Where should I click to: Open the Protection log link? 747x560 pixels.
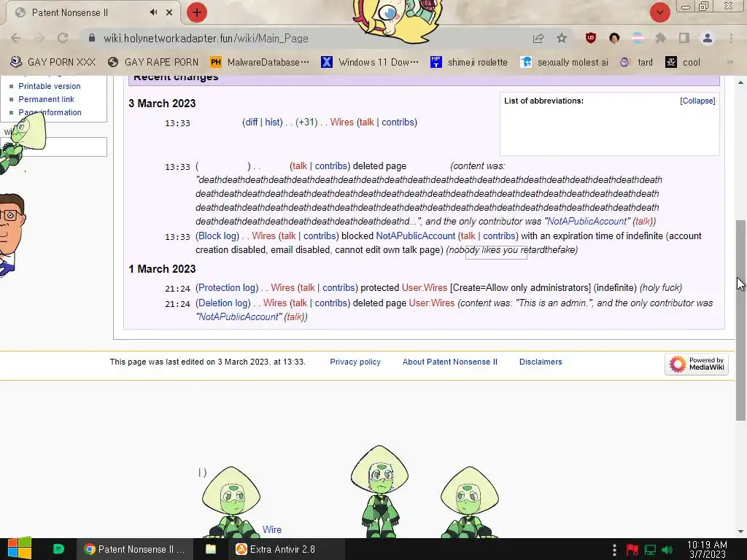227,287
